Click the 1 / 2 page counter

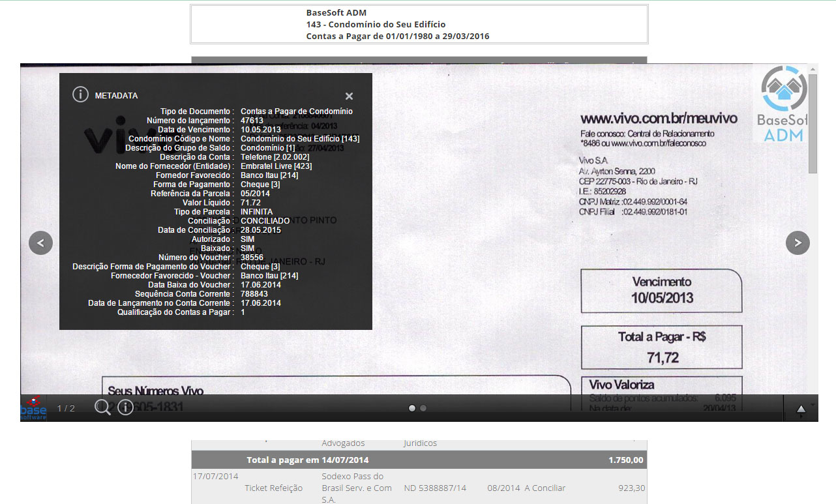tap(66, 408)
